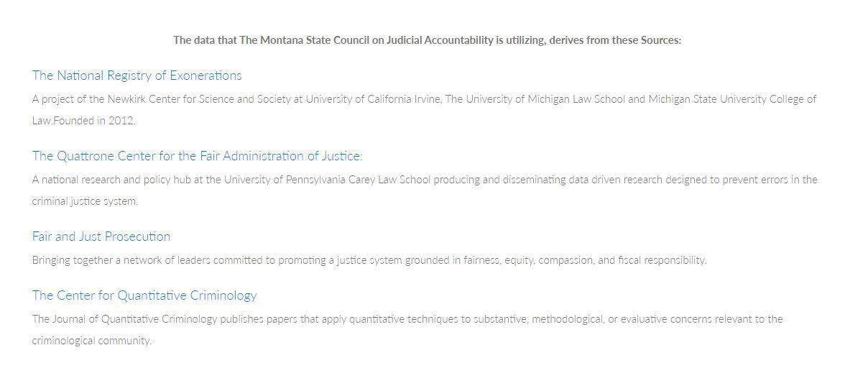Click the words 'fiscal responsibility' in the description
Image resolution: width=868 pixels, height=391 pixels.
click(x=662, y=260)
